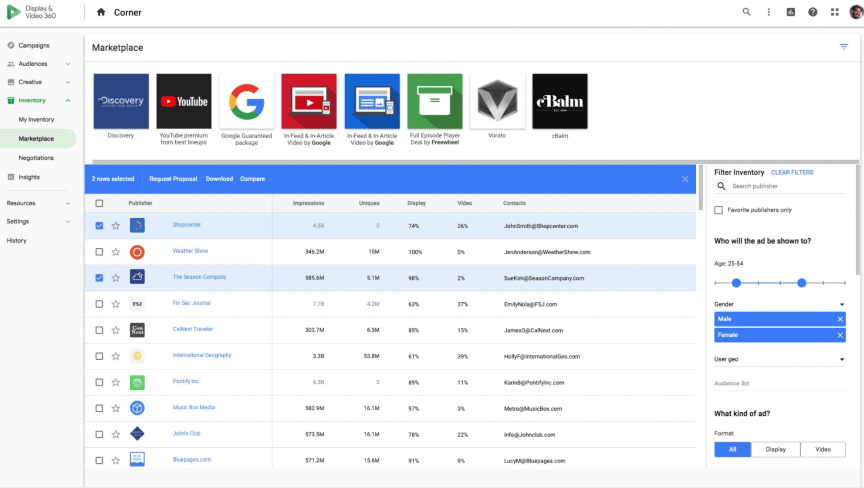Click the Music Box Media publisher logo
This screenshot has height=488, width=864.
[137, 408]
